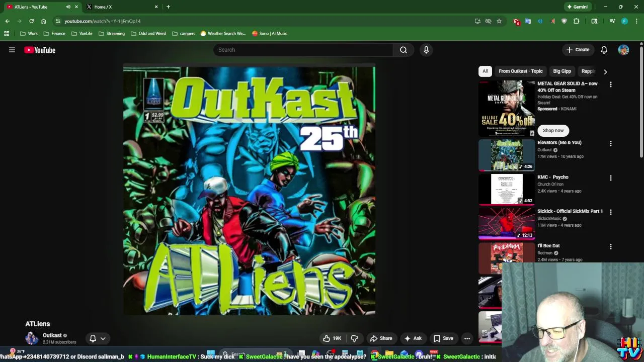Open the media controls icon in toolbar
The image size is (644, 362).
[612, 21]
